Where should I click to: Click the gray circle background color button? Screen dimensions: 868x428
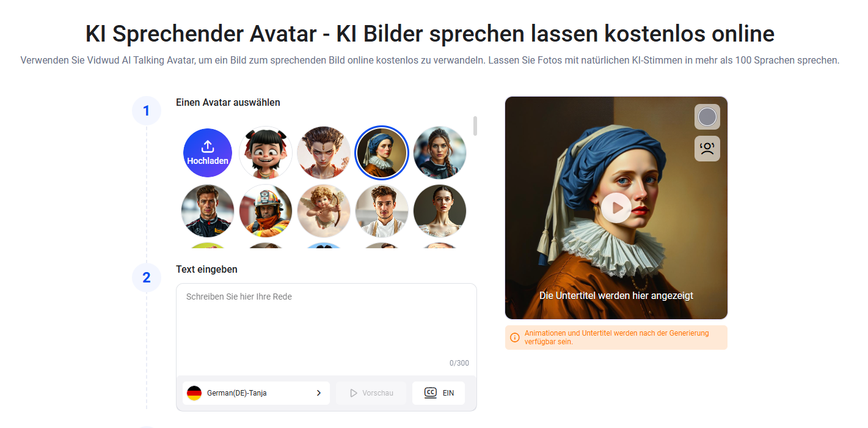[x=707, y=117]
